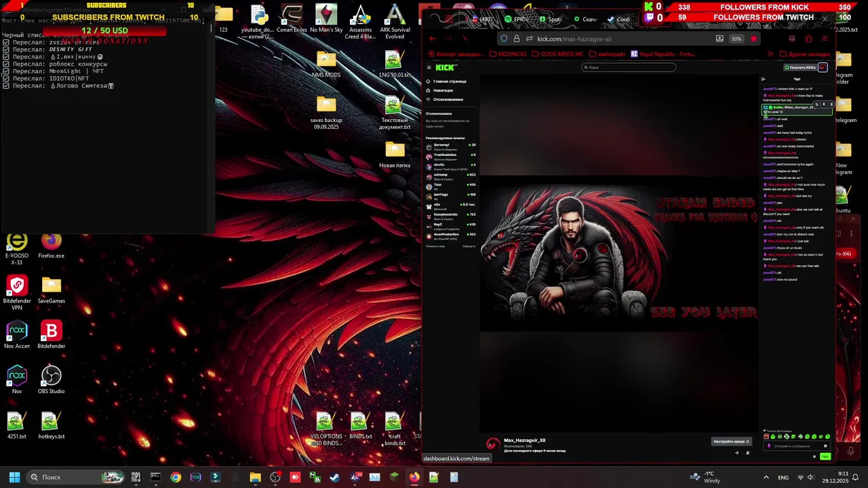This screenshot has height=488, width=868.
Task: Open the Firefox application menu button
Action: (825, 39)
